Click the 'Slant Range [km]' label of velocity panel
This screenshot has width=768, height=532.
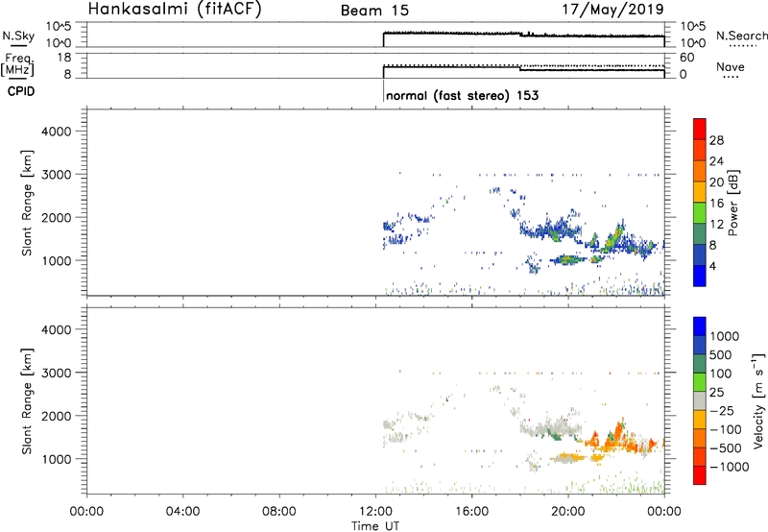click(27, 401)
